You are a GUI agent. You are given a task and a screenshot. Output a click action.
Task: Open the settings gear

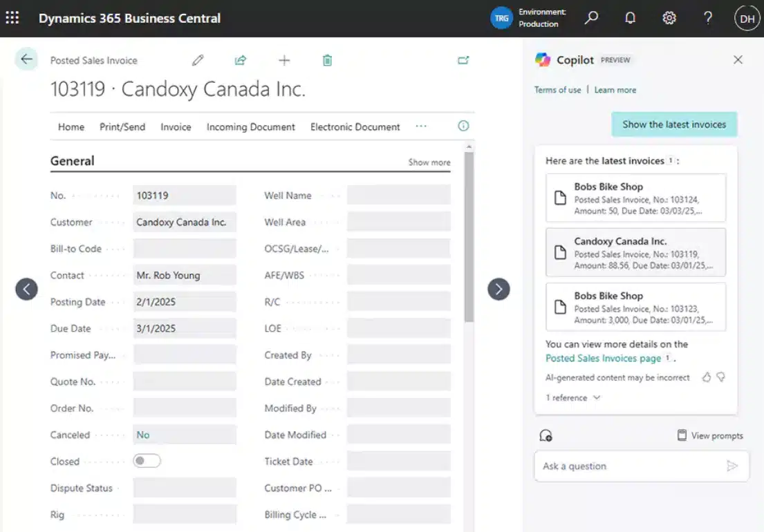coord(669,18)
